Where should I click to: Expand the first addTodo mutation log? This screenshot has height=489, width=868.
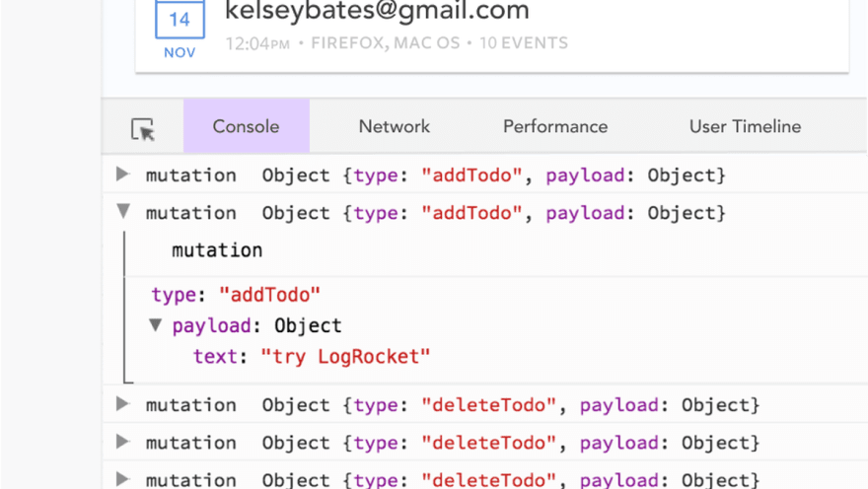pos(123,175)
